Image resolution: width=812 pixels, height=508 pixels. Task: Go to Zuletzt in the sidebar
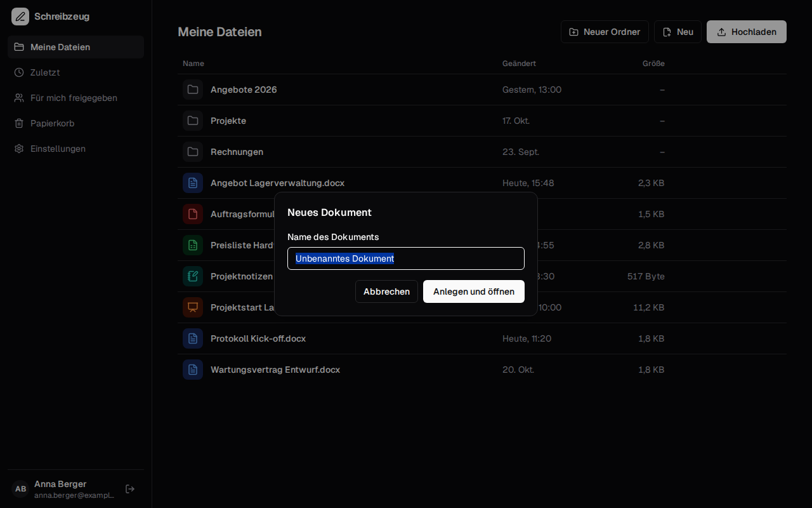tap(75, 72)
